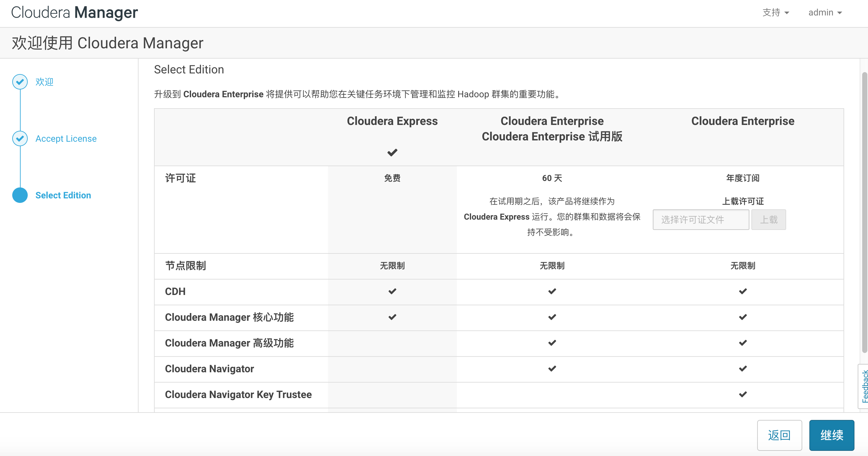Click the Accept License step checkmark icon
The width and height of the screenshot is (868, 456).
[x=20, y=138]
